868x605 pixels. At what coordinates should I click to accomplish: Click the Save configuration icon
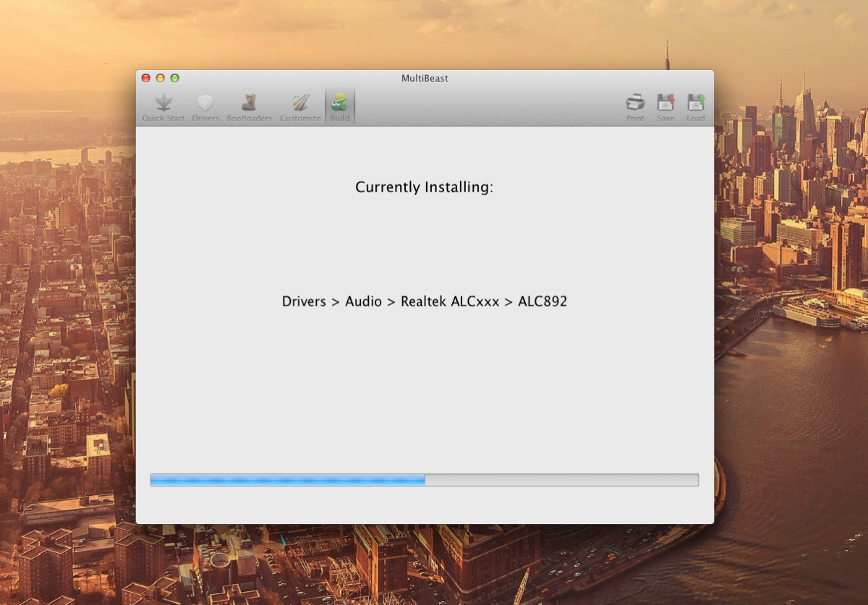coord(665,103)
